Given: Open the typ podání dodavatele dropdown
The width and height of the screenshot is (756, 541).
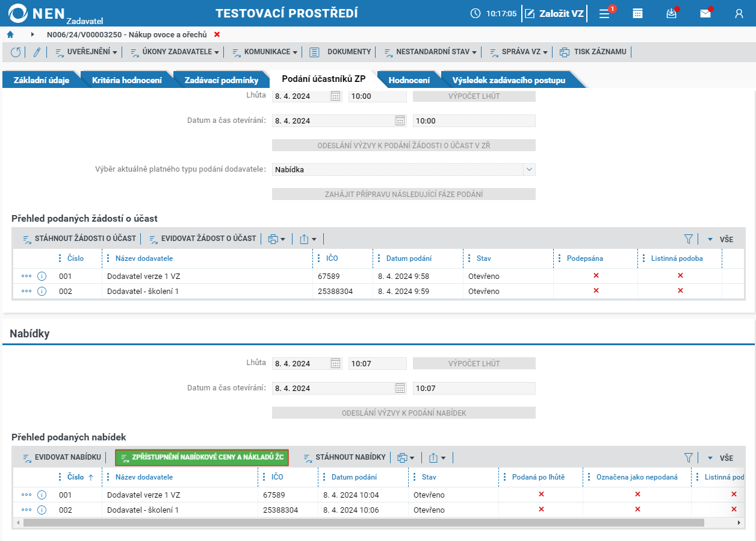Looking at the screenshot, I should (529, 169).
